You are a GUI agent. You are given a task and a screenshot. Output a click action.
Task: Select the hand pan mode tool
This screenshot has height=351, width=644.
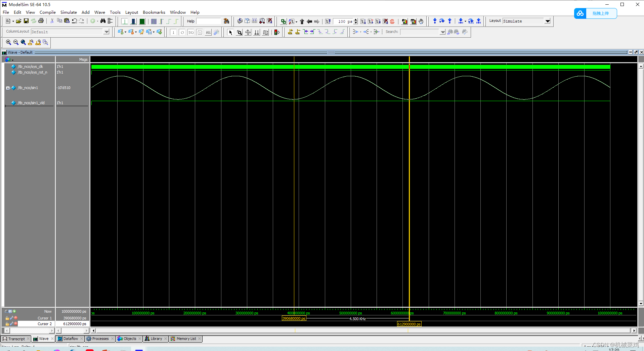421,21
